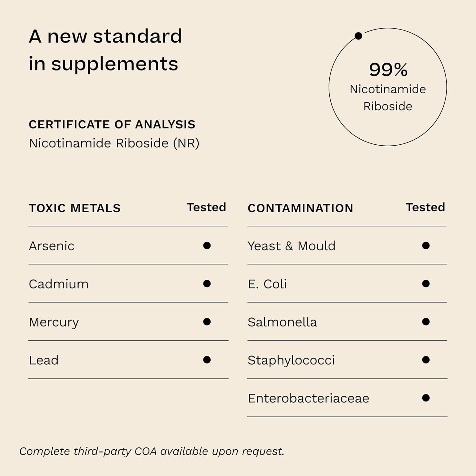
Task: Click the Cadmium tested dot
Action: [x=207, y=284]
